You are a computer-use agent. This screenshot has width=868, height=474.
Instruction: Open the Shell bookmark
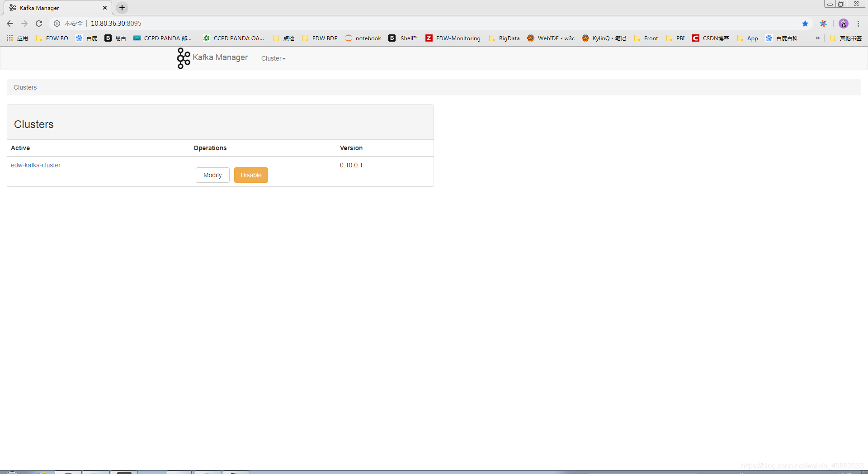coord(403,38)
